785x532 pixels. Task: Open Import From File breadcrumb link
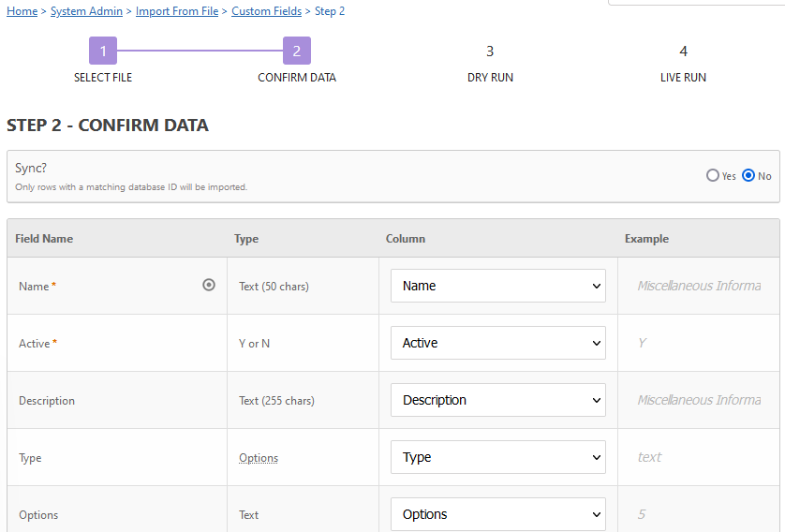point(177,11)
